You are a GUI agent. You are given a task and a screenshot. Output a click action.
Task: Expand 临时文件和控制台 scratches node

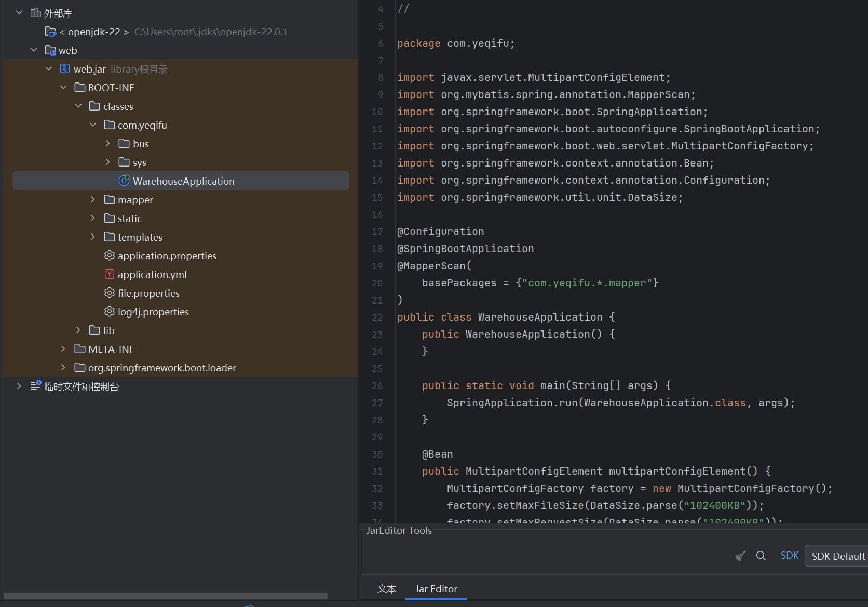coord(19,386)
